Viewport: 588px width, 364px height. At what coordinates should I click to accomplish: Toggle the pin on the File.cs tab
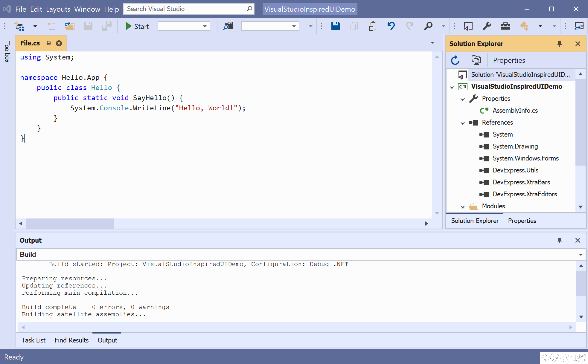click(x=48, y=43)
